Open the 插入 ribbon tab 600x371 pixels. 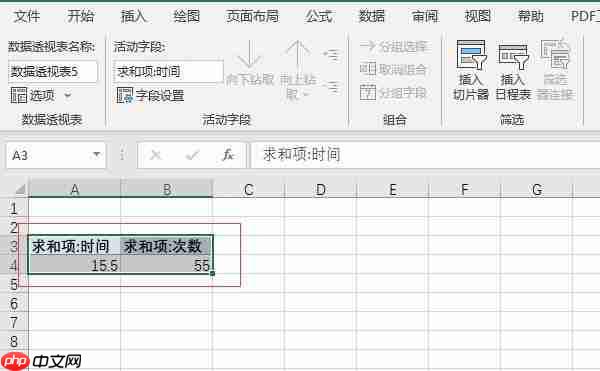coord(134,16)
